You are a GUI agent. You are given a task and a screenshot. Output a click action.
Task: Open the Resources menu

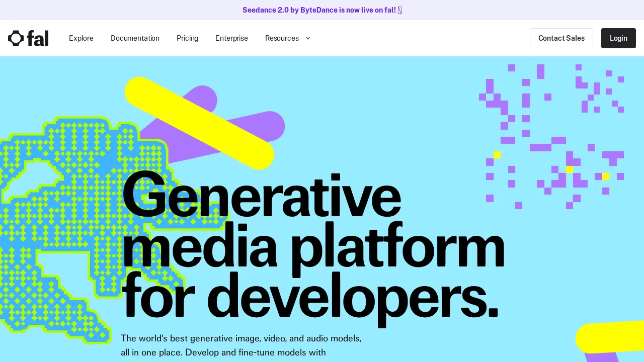tap(282, 38)
